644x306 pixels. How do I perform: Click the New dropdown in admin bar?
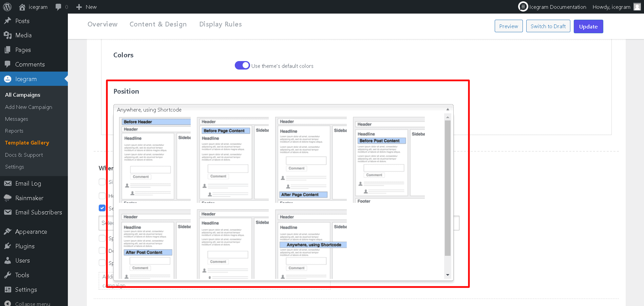[x=87, y=7]
